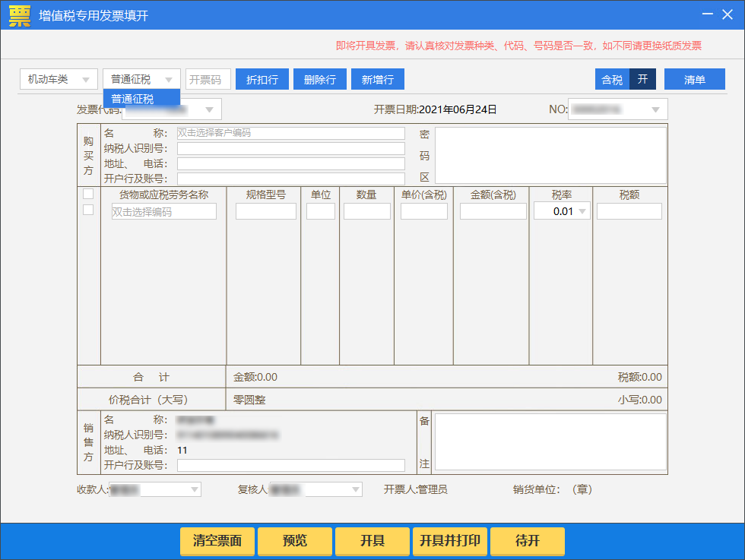The height and width of the screenshot is (560, 745).
Task: Check the header row select-all checkbox
Action: [88, 194]
